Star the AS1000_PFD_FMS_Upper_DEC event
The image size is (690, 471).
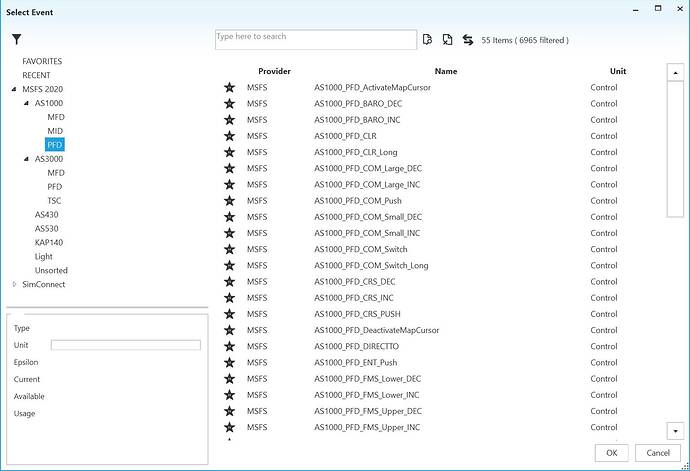pyautogui.click(x=229, y=411)
